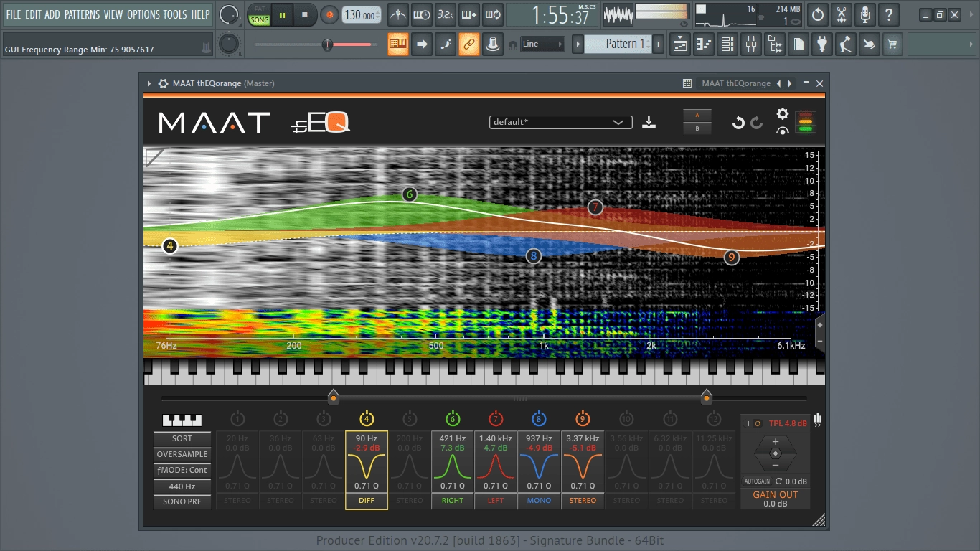
Task: Click the help question mark icon
Action: (889, 14)
